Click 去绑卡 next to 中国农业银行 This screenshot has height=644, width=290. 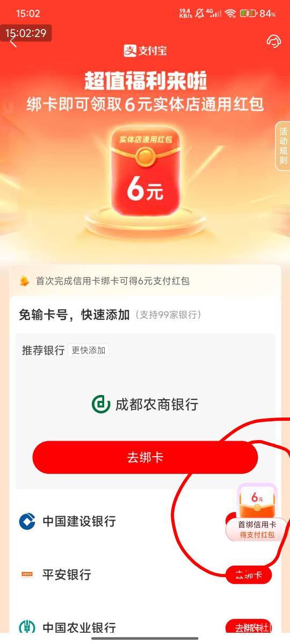point(249,627)
